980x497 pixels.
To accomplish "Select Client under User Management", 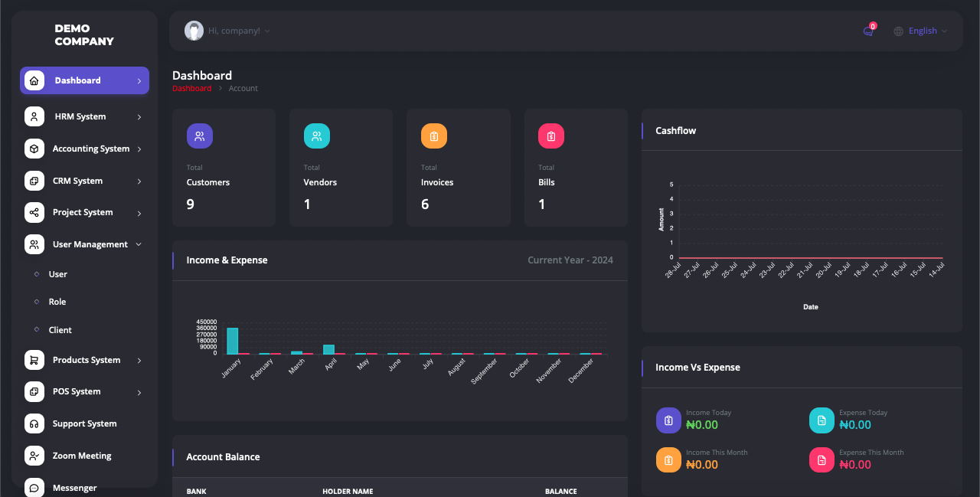I will click(60, 330).
